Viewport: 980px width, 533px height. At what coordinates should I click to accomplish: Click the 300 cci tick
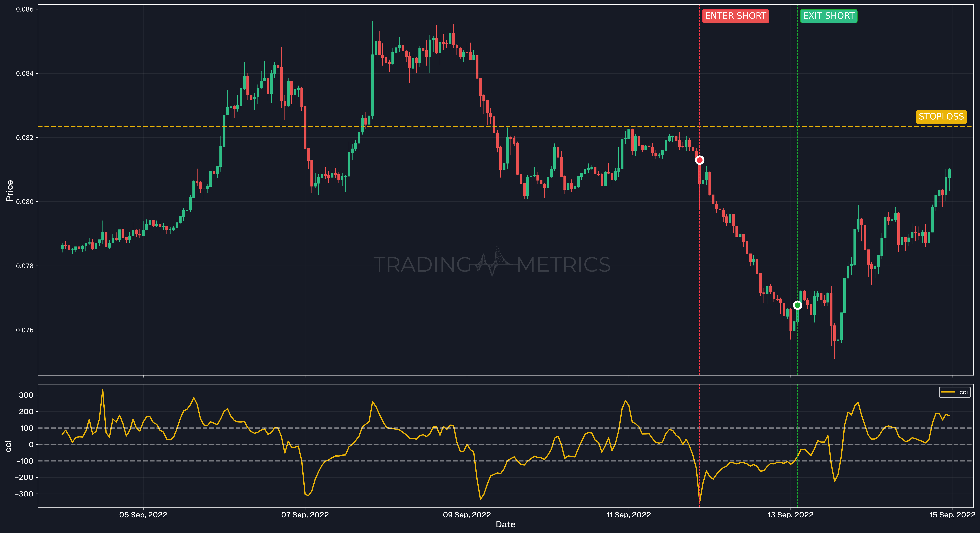(x=26, y=395)
